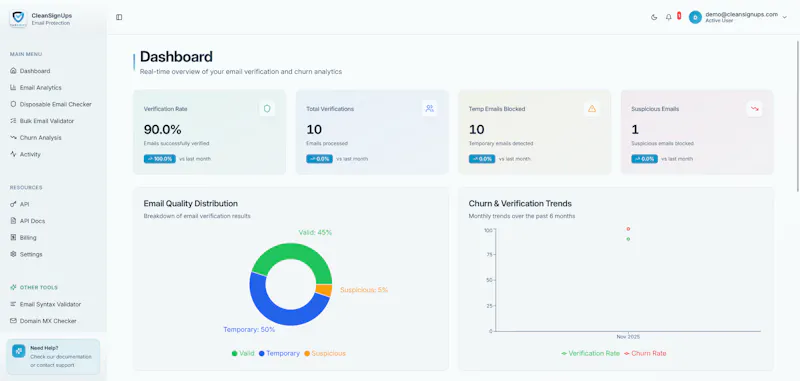Click the green verification rate data point
This screenshot has width=800, height=381.
[x=628, y=239]
